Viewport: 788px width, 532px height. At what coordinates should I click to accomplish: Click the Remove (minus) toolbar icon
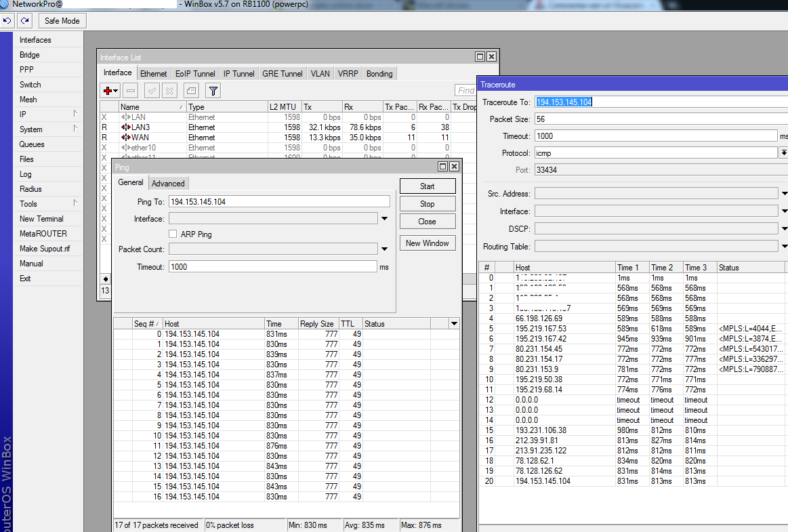click(131, 91)
